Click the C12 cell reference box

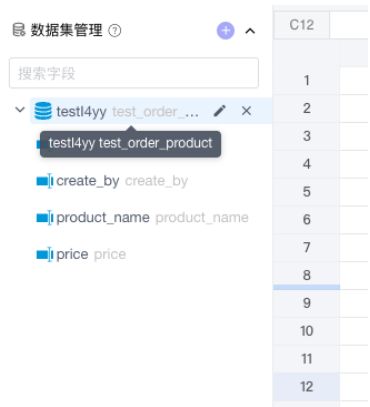[x=302, y=25]
